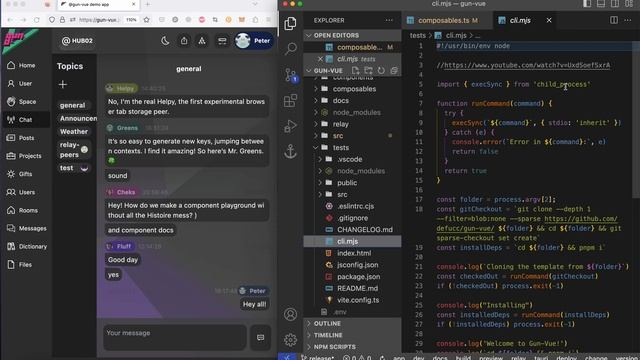This screenshot has width=640, height=360.
Task: Expand the .vscode folder under tests
Action: (352, 159)
